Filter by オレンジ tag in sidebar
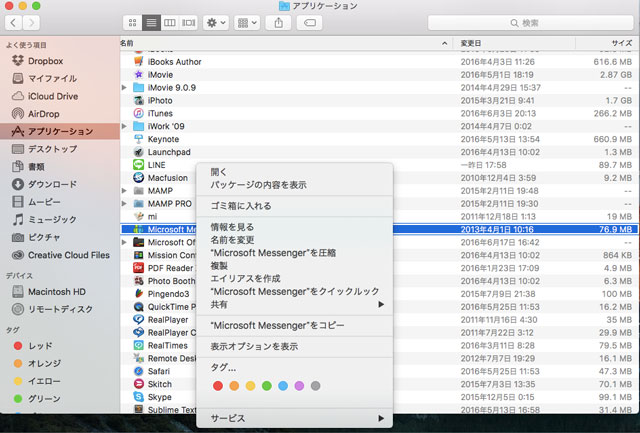This screenshot has height=433, width=640. [60, 363]
